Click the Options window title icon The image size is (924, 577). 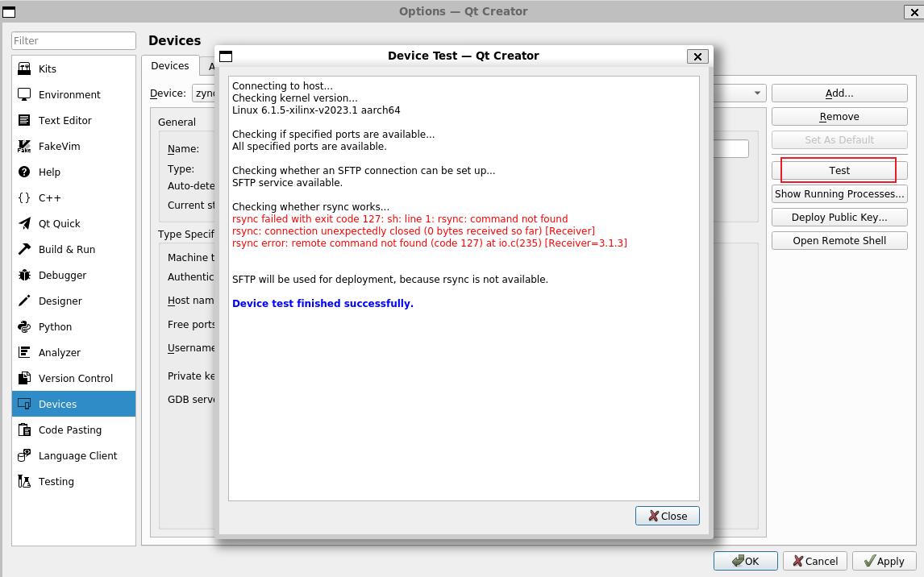pos(9,12)
